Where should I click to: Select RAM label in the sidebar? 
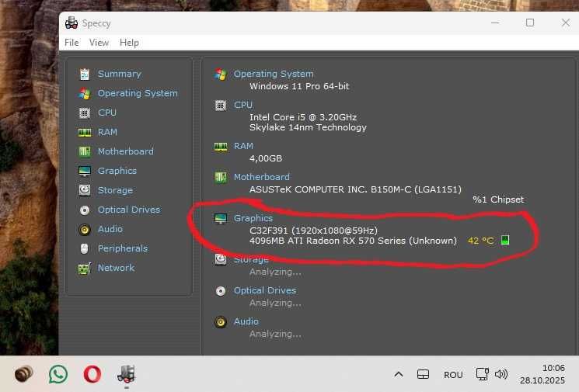tap(107, 132)
